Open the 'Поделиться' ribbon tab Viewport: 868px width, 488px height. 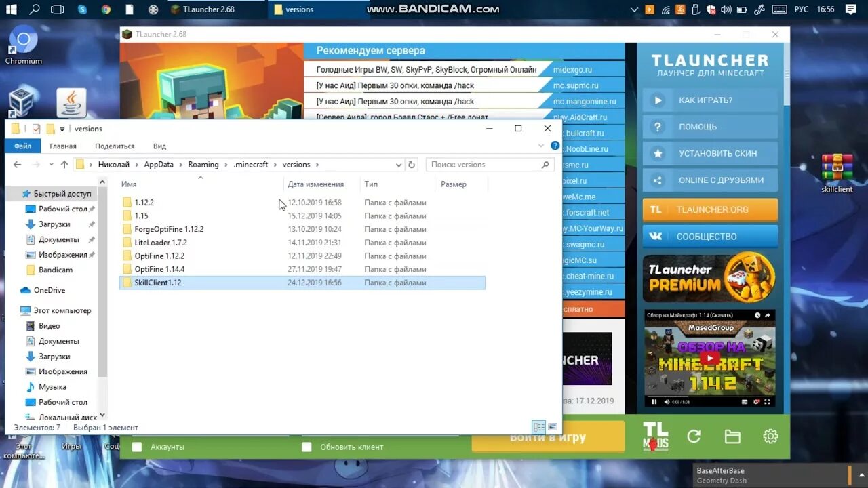(115, 146)
